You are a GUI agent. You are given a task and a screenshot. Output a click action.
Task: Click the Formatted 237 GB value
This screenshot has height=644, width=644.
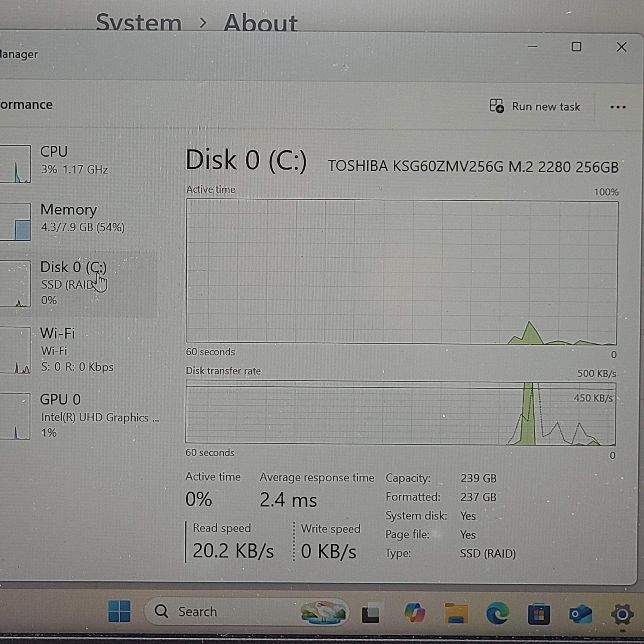coord(479,497)
